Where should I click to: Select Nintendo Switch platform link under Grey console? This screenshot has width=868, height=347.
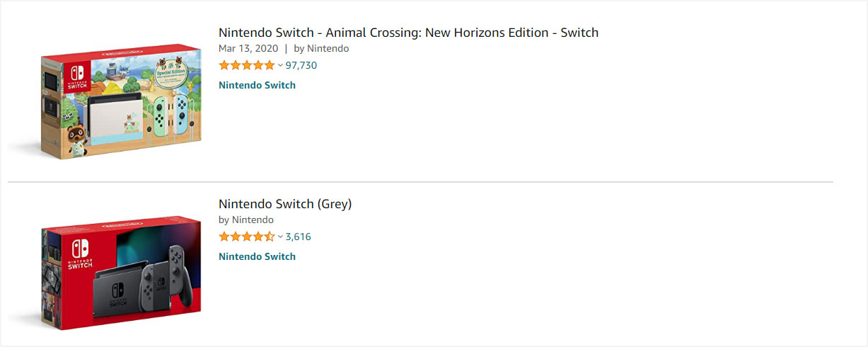coord(257,256)
